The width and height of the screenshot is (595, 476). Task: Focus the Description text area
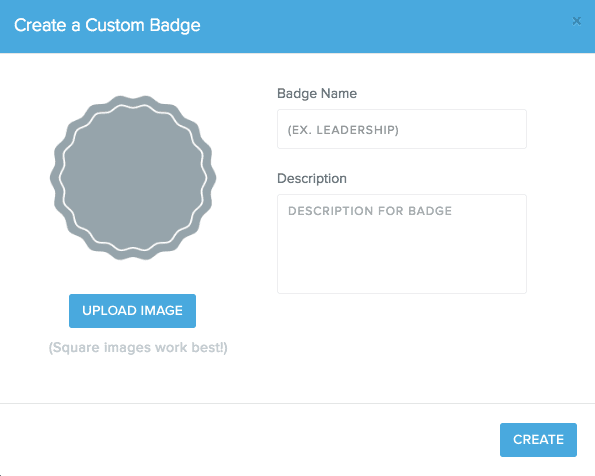(x=402, y=244)
